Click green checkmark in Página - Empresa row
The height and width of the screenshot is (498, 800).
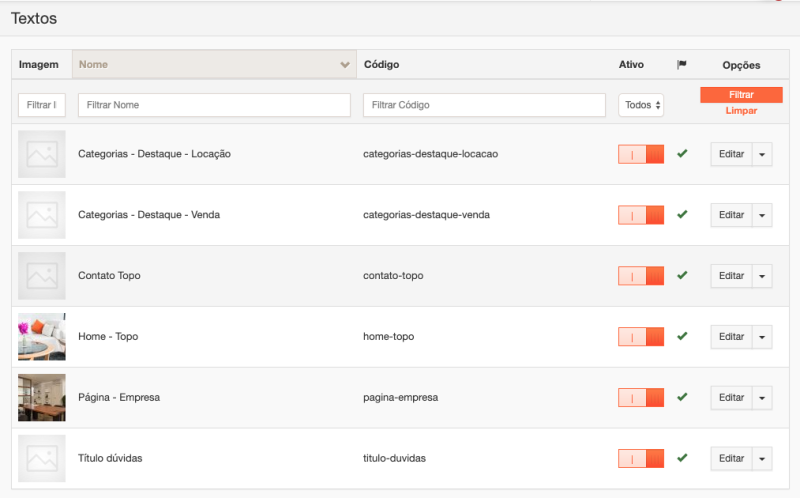[x=682, y=397]
